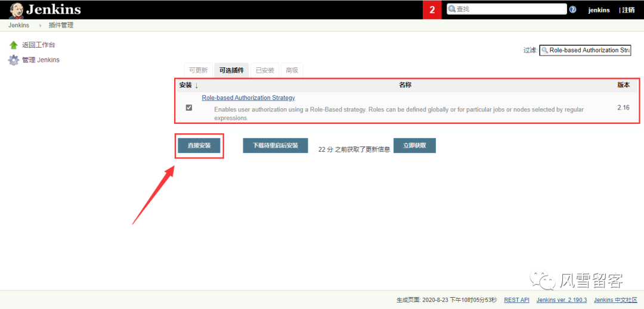
Task: Sort by the 安装 column header arrow
Action: [x=196, y=85]
